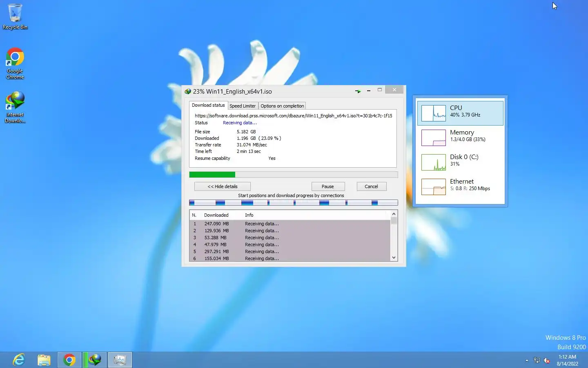Select the Internet Download Manager desktop shortcut
588x368 pixels.
[x=15, y=107]
